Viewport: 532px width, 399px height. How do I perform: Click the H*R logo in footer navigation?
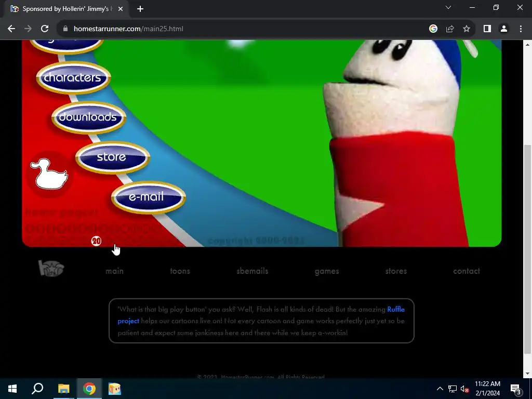pos(51,269)
